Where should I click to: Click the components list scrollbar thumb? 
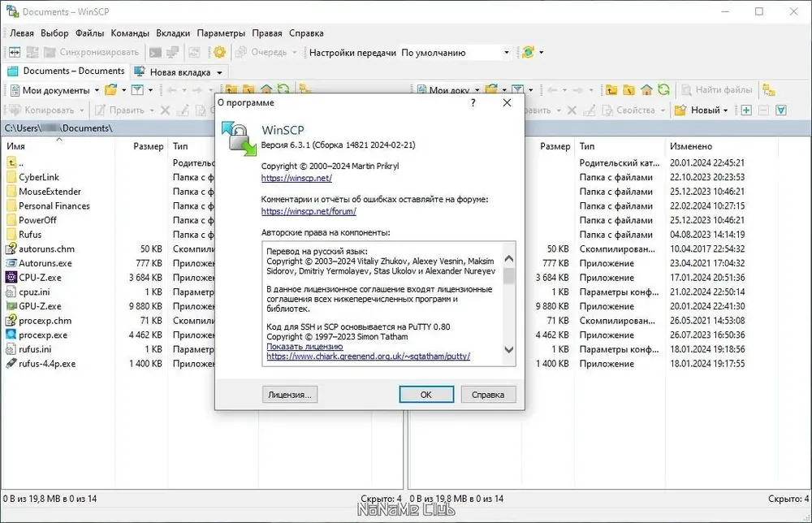click(509, 275)
